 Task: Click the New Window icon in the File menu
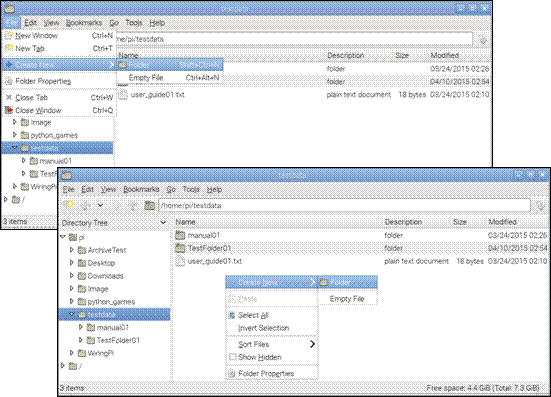pos(9,35)
